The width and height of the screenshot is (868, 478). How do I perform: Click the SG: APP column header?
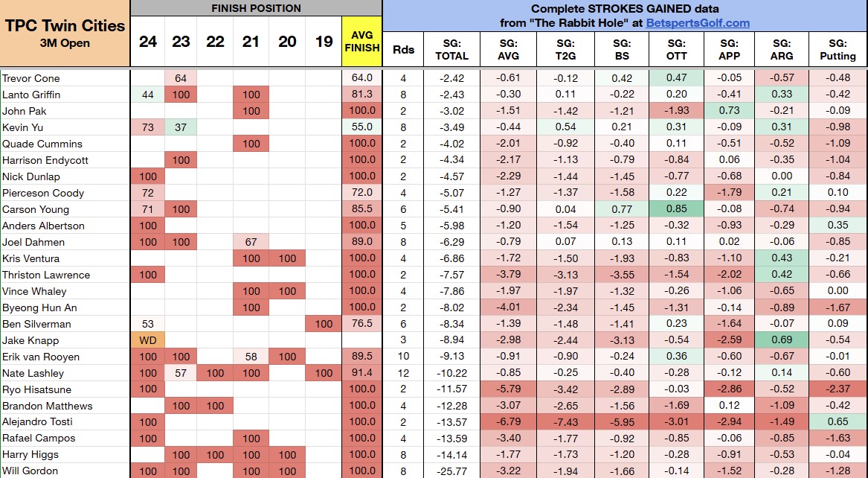(x=729, y=49)
